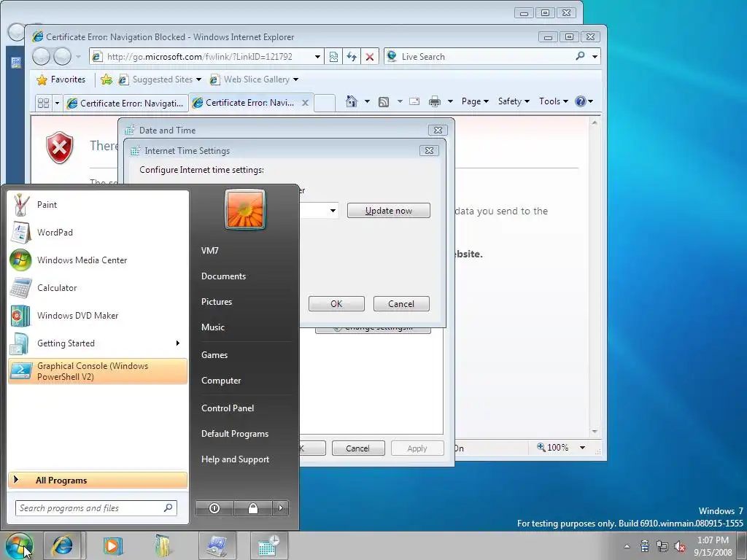This screenshot has width=747, height=560.
Task: Open the time server dropdown arrow
Action: (x=333, y=211)
